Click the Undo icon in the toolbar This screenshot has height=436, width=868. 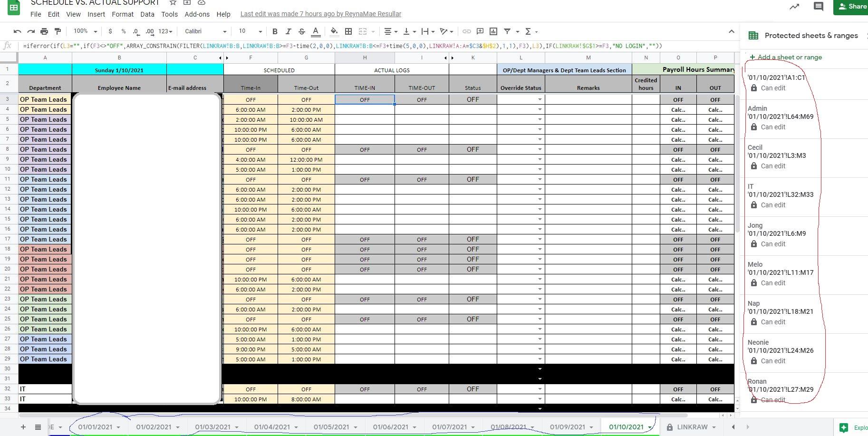[18, 31]
